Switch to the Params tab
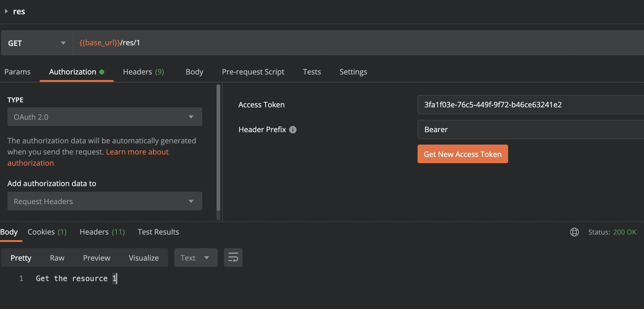 point(17,72)
